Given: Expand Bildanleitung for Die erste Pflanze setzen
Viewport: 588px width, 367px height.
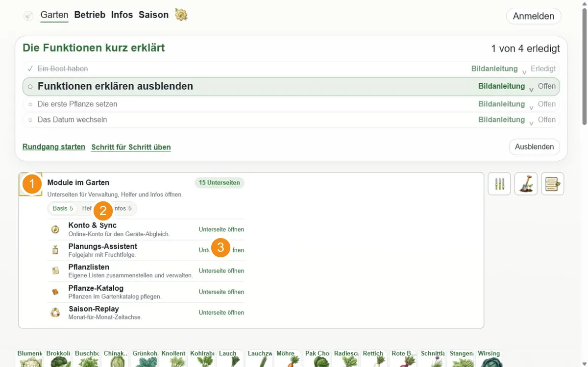Looking at the screenshot, I should pos(506,104).
